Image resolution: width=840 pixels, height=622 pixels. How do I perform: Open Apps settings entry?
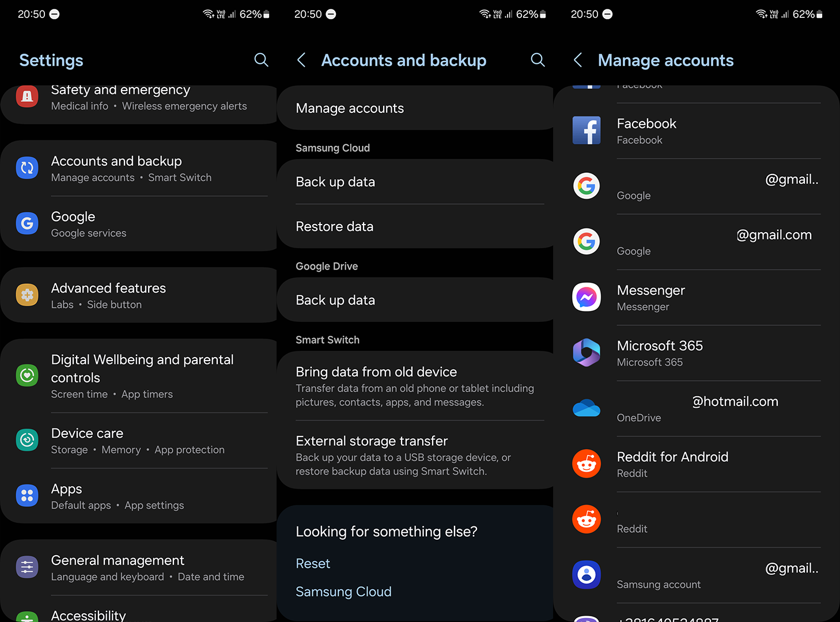click(138, 496)
